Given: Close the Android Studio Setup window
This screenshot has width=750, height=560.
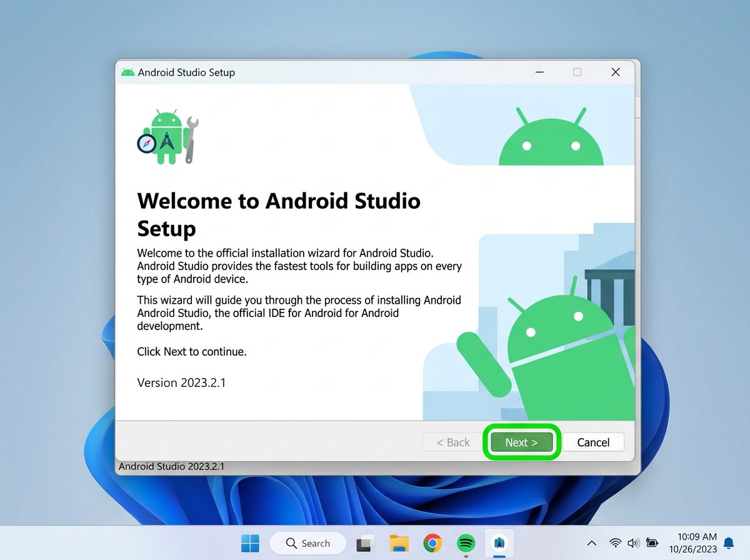Looking at the screenshot, I should pyautogui.click(x=616, y=72).
